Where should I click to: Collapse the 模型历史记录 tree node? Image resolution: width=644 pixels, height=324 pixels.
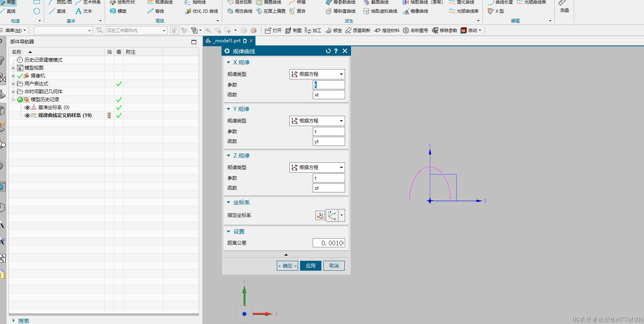(13, 100)
